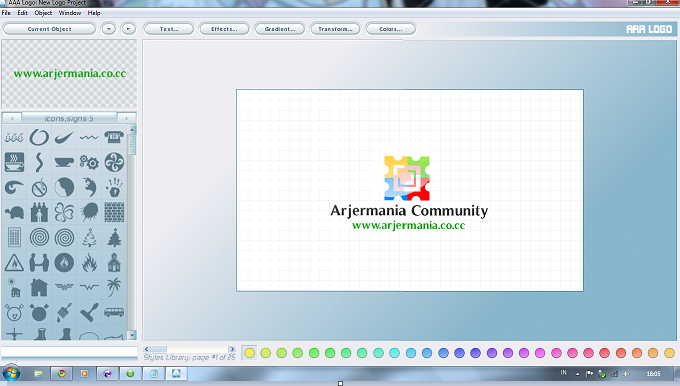The image size is (680, 386).
Task: Go to previous object arrow button
Action: coord(108,29)
